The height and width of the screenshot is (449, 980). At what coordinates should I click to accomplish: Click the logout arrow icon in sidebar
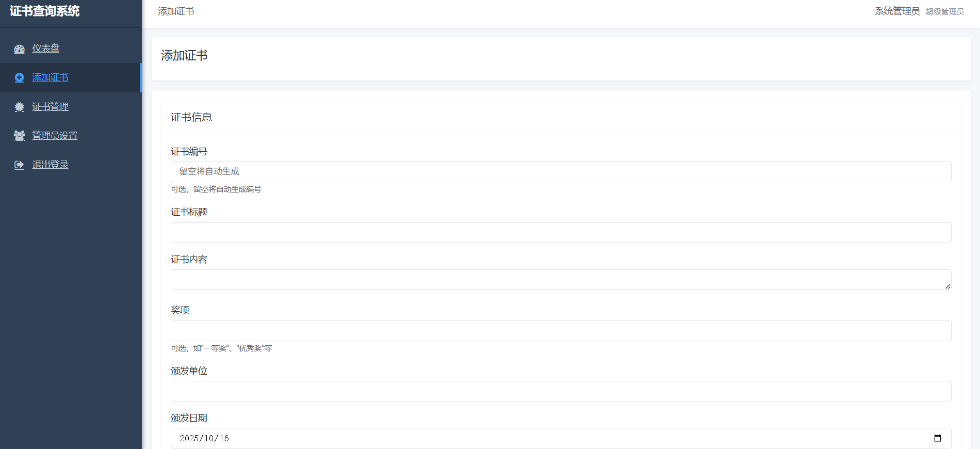[x=19, y=165]
